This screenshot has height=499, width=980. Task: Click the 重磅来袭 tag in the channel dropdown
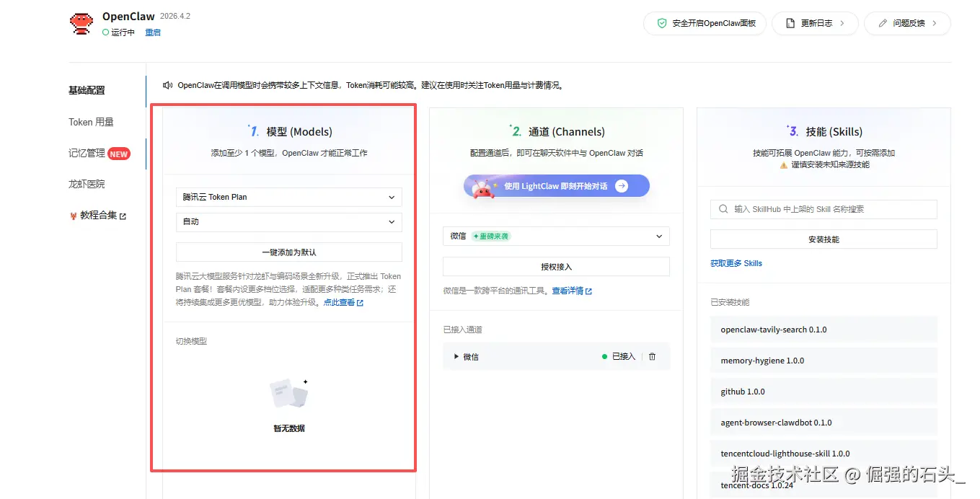(x=490, y=236)
